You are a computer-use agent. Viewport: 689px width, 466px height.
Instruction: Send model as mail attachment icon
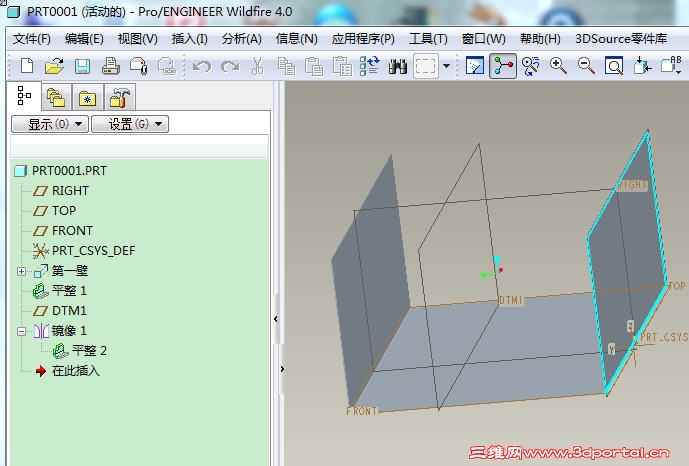point(138,66)
